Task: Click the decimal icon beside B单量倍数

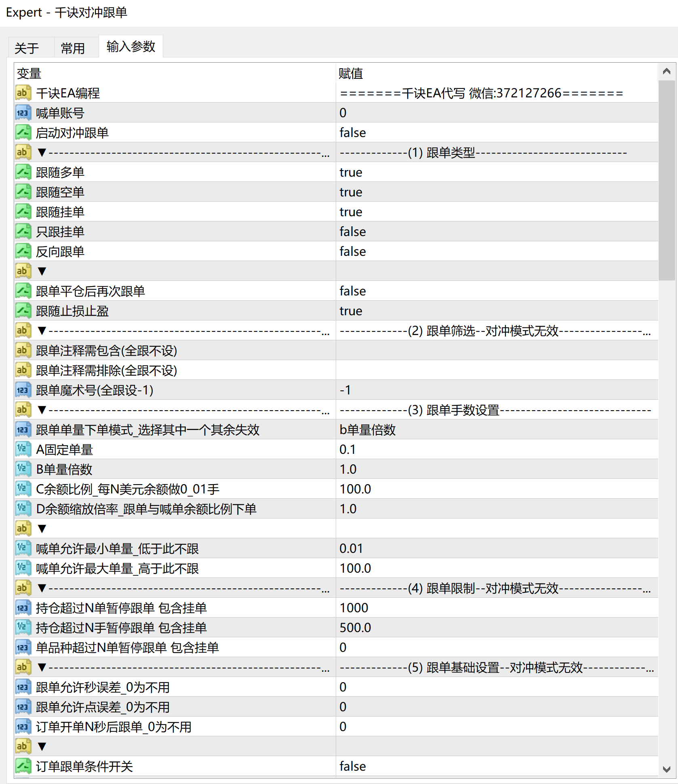Action: click(23, 468)
